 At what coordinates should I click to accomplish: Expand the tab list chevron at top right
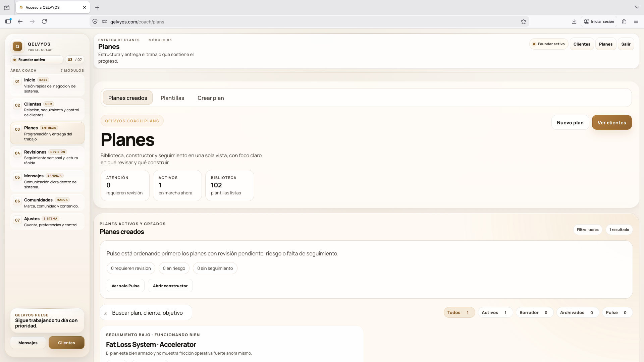point(637,7)
